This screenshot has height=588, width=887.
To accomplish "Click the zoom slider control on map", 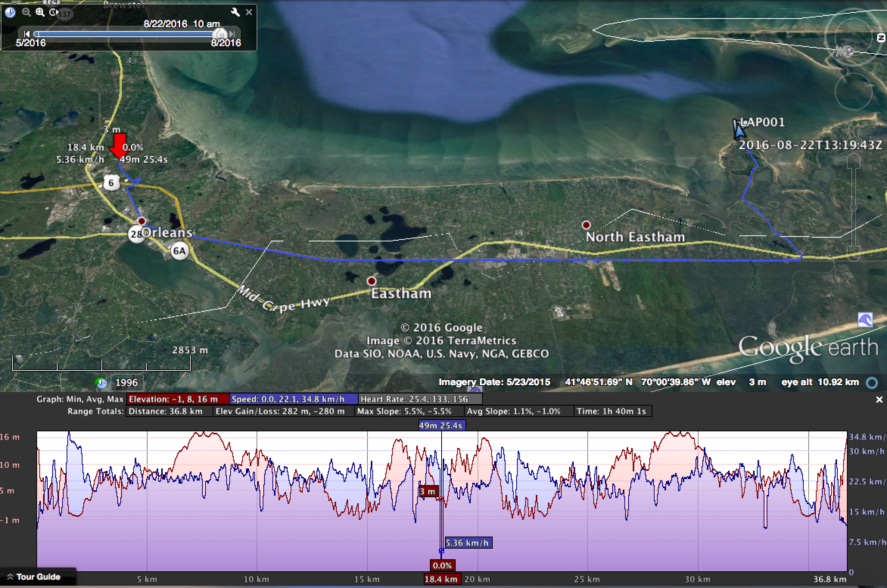I will click(853, 207).
